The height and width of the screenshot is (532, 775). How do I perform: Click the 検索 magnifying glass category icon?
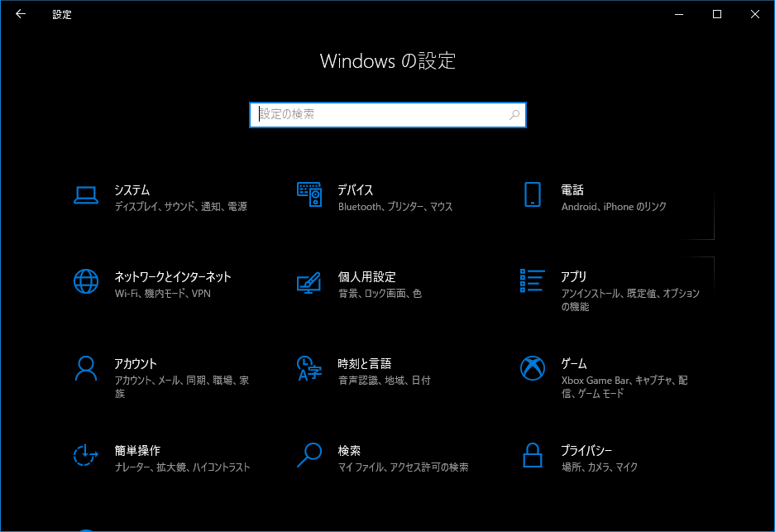(309, 455)
